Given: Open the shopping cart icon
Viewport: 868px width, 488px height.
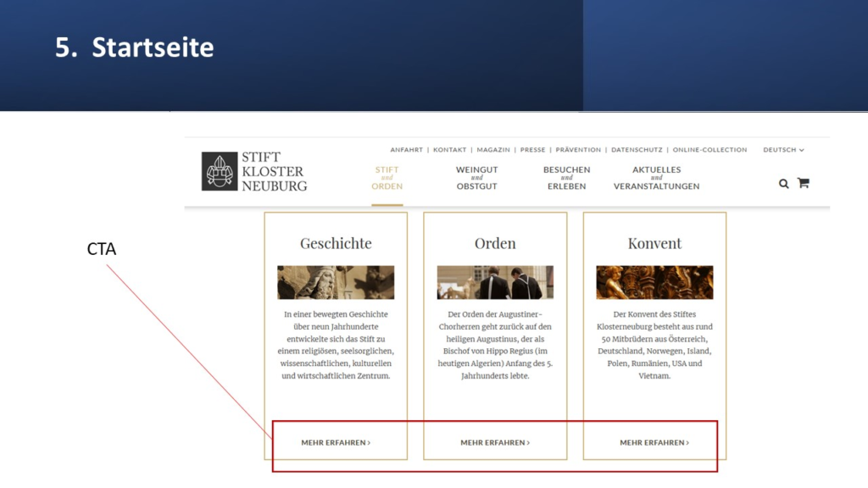Looking at the screenshot, I should click(x=803, y=183).
